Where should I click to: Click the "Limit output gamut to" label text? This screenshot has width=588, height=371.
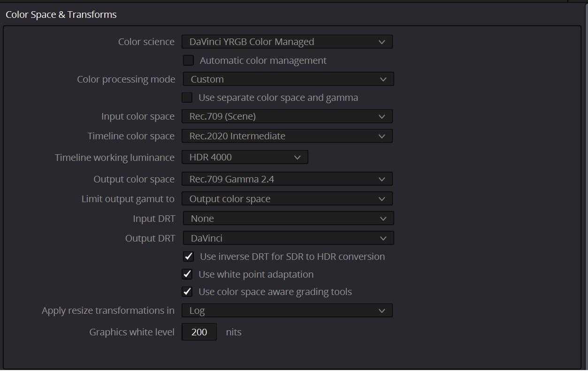point(128,199)
